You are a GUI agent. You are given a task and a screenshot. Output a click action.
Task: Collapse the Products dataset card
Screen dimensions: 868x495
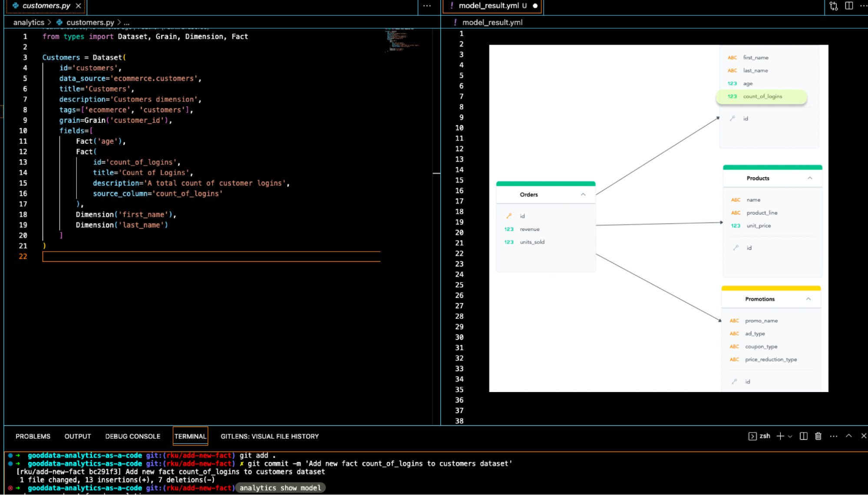tap(810, 178)
